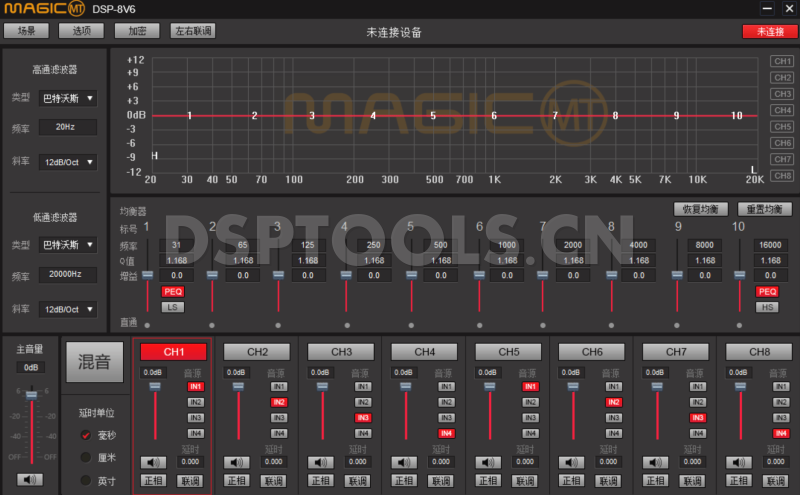Viewport: 800px width, 495px height.
Task: Click master volume 0dB value field
Action: click(31, 367)
